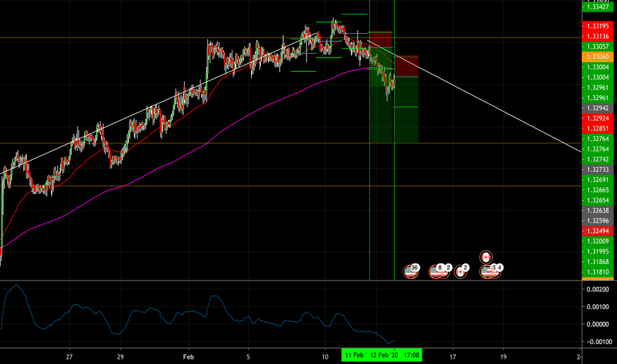Image resolution: width=617 pixels, height=364 pixels.
Task: Select the orange 1.33060 price label
Action: (x=598, y=57)
